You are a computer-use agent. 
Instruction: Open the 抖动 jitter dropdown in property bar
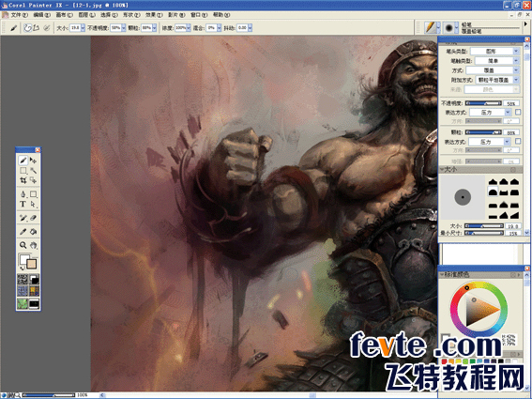point(251,28)
